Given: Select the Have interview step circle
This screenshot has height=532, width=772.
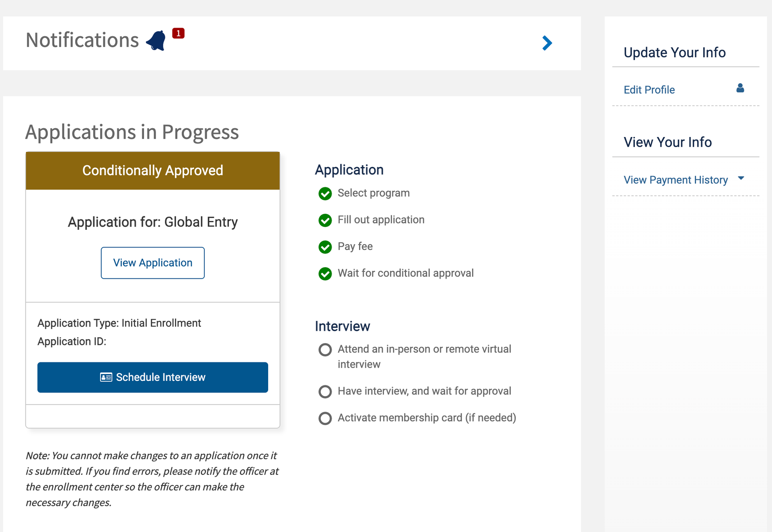Looking at the screenshot, I should 325,391.
